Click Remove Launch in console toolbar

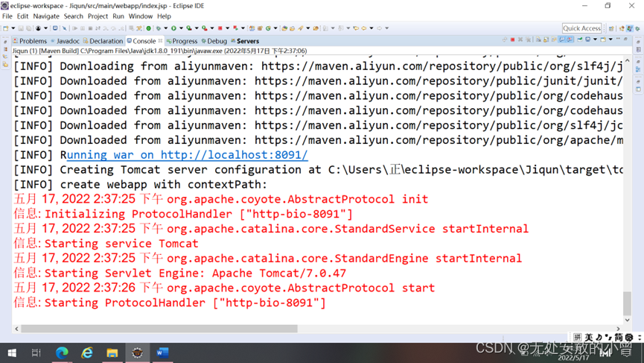520,40
